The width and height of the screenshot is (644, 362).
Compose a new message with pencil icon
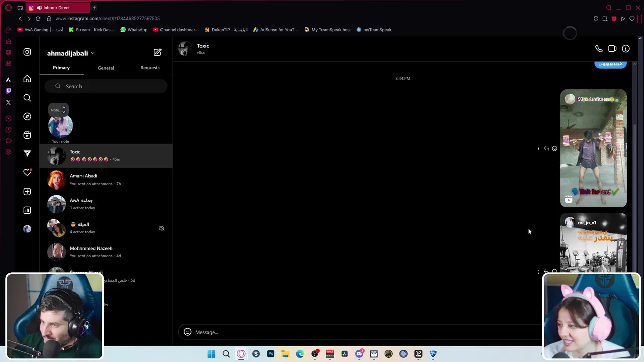coord(157,52)
